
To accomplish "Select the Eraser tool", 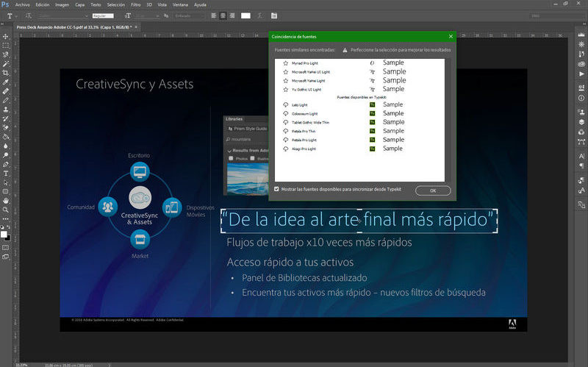I will 6,127.
